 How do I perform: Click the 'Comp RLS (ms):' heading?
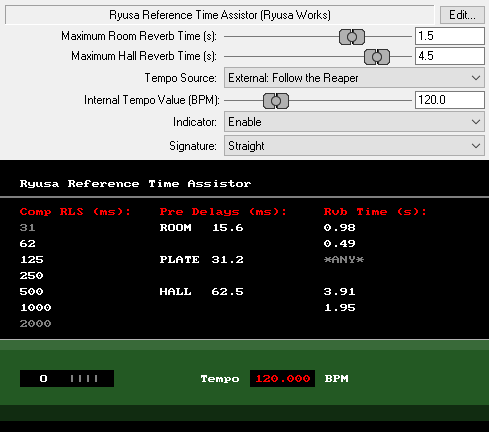point(75,212)
